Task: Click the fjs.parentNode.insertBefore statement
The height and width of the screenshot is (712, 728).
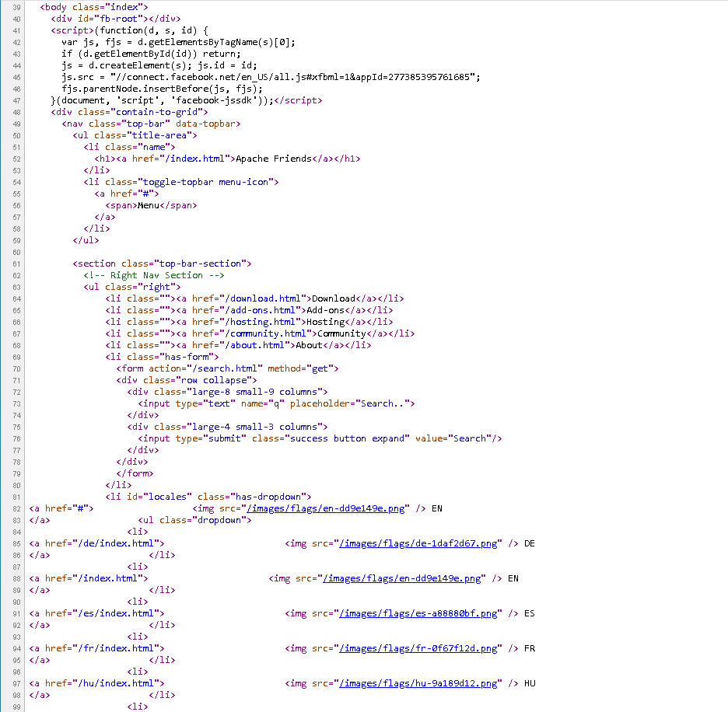Action: [162, 89]
